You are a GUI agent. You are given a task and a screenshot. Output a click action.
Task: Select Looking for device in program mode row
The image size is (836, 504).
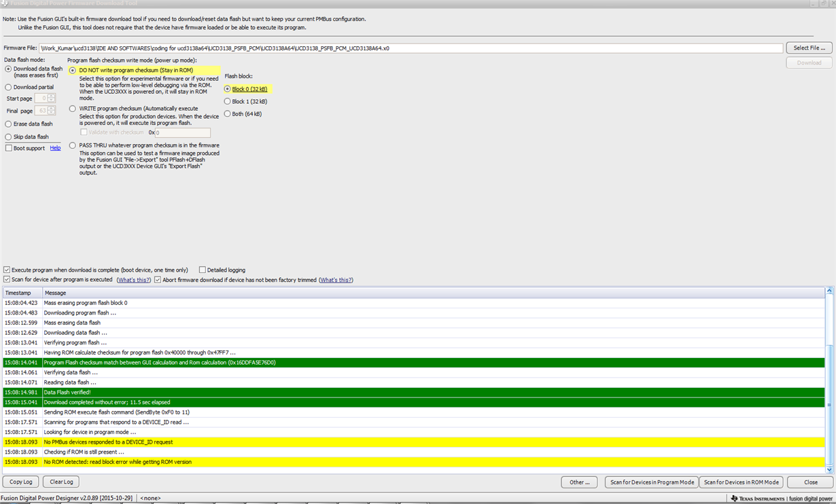(x=414, y=432)
